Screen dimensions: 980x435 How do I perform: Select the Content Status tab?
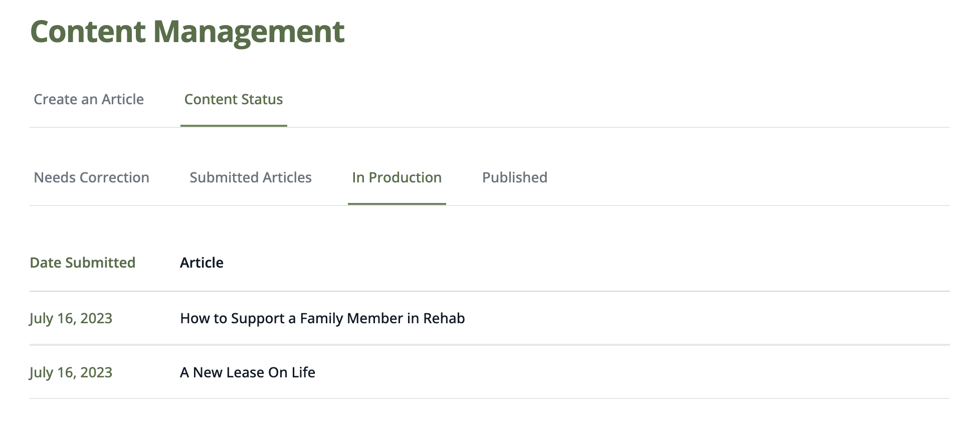[234, 99]
